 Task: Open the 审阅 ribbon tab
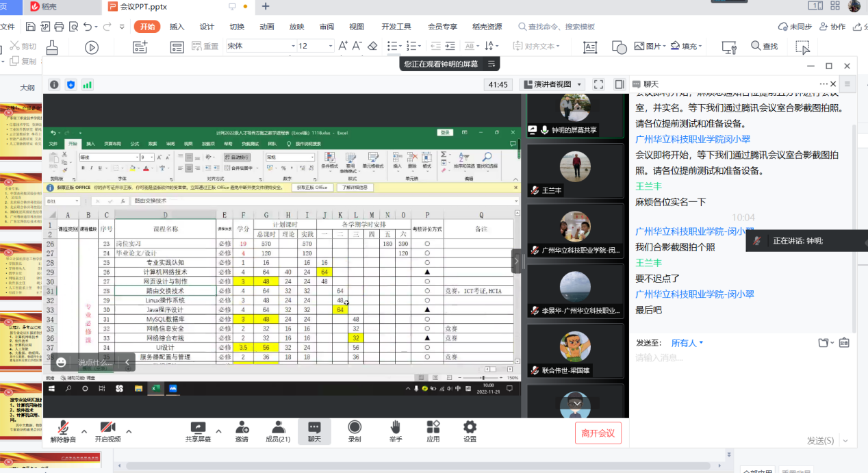click(x=327, y=27)
